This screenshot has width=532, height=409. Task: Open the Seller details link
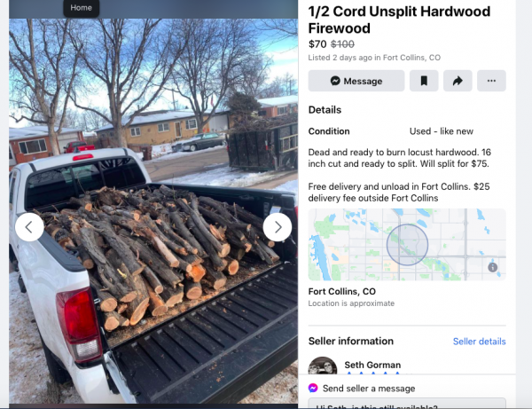tap(479, 341)
